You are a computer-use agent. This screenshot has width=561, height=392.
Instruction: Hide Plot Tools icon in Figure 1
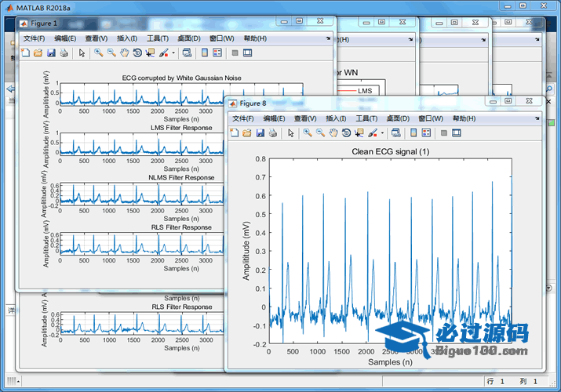(235, 53)
